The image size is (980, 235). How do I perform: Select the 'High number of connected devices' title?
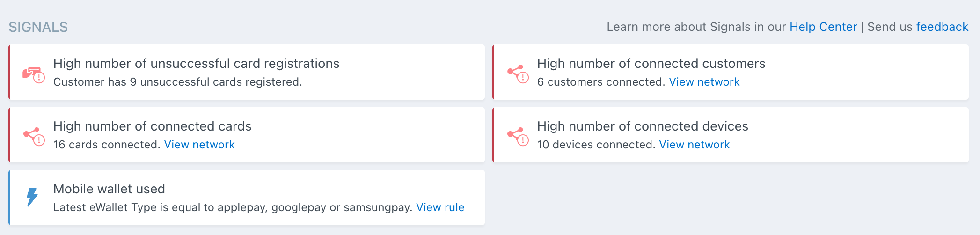pyautogui.click(x=643, y=126)
